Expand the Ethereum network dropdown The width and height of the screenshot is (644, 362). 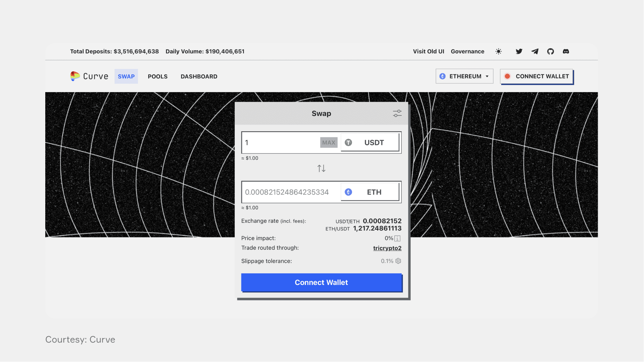(464, 76)
